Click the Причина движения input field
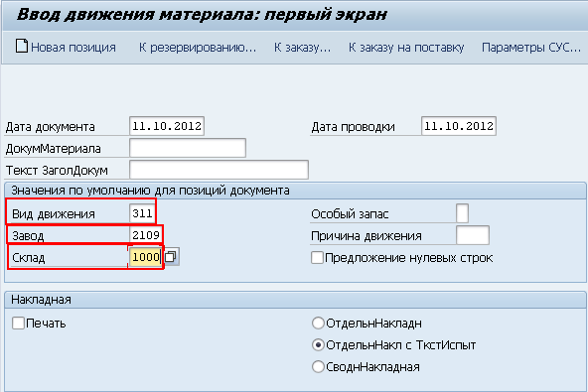Screen dimensions: 588x392 click(x=473, y=235)
